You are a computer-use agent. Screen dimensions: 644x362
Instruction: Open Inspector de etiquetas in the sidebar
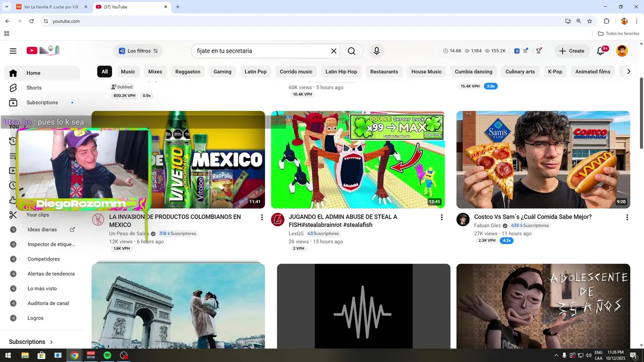42,244
